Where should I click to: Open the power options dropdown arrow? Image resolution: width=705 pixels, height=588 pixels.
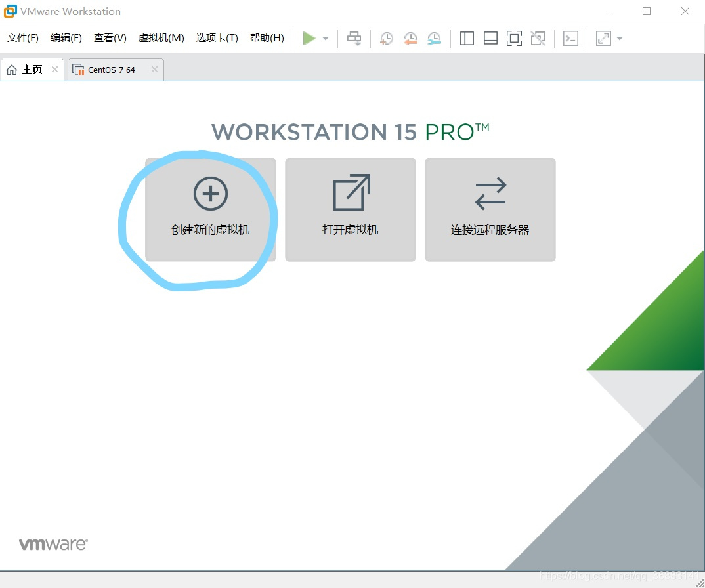coord(326,39)
